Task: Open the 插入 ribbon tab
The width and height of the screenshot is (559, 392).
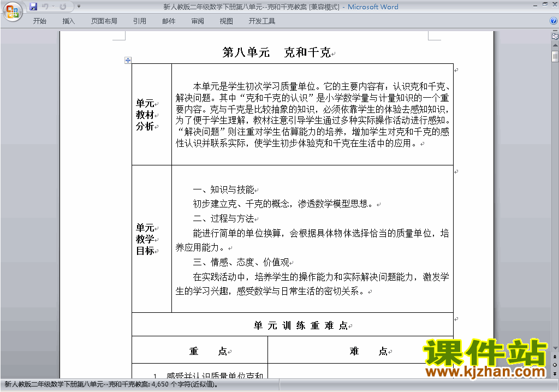Action: pyautogui.click(x=68, y=21)
